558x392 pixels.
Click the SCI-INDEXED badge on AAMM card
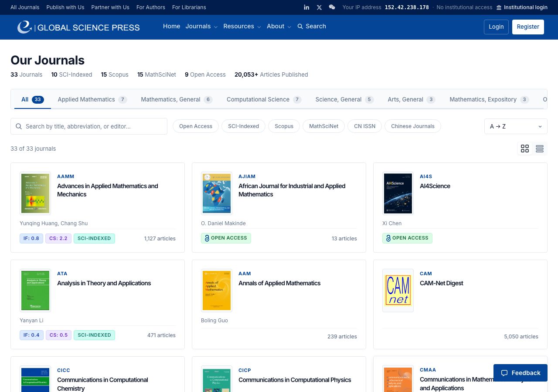point(94,238)
